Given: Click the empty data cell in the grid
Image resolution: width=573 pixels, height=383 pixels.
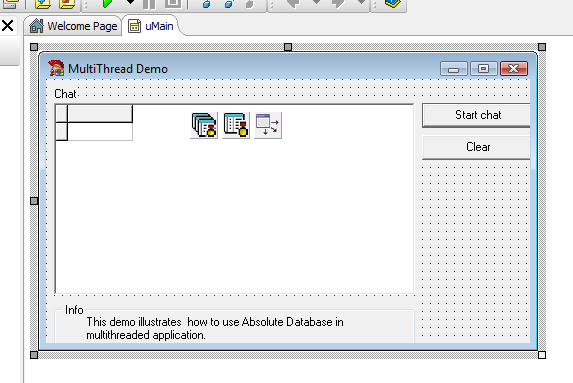Looking at the screenshot, I should click(100, 132).
